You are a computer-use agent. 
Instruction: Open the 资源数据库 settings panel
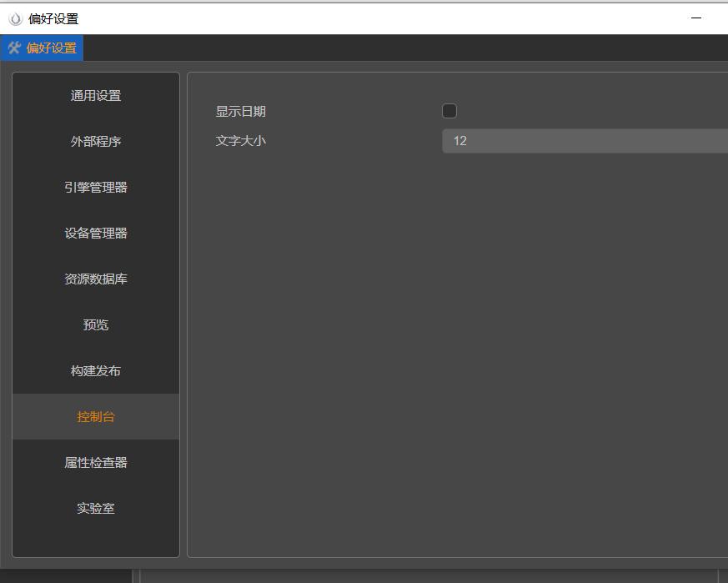tap(95, 279)
